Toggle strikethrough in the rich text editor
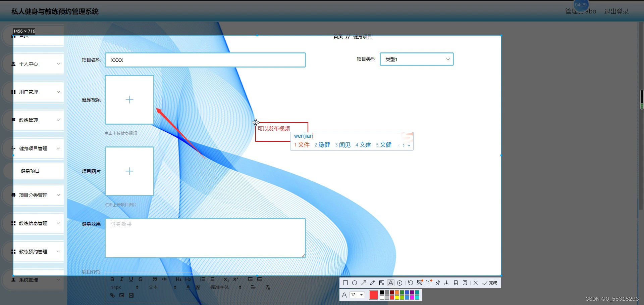The width and height of the screenshot is (644, 305). coord(141,279)
